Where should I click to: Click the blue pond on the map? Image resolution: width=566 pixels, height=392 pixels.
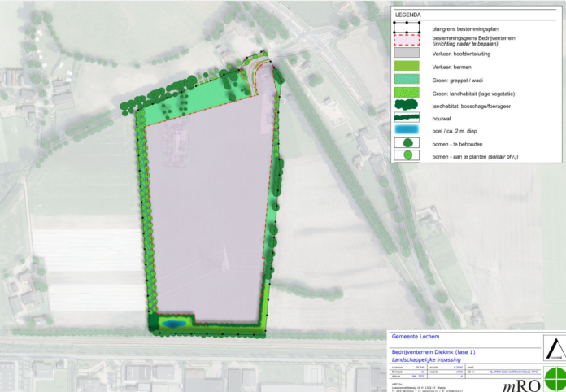(174, 324)
